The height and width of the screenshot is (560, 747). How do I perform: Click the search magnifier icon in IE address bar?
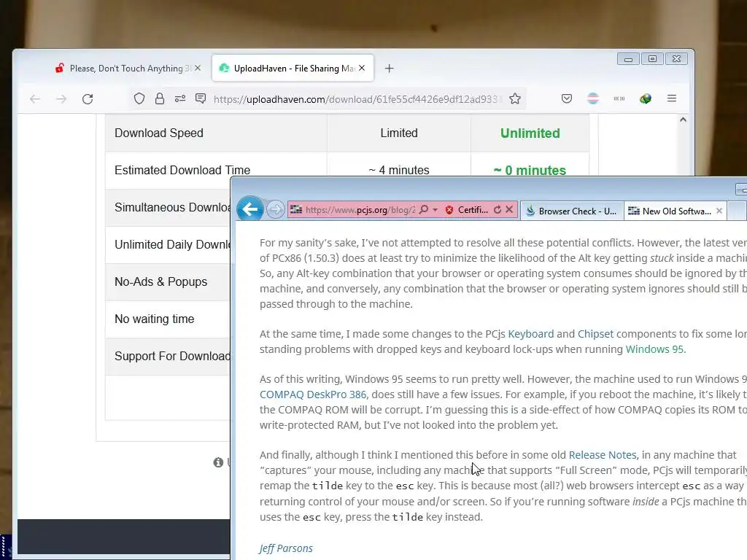[x=424, y=209]
